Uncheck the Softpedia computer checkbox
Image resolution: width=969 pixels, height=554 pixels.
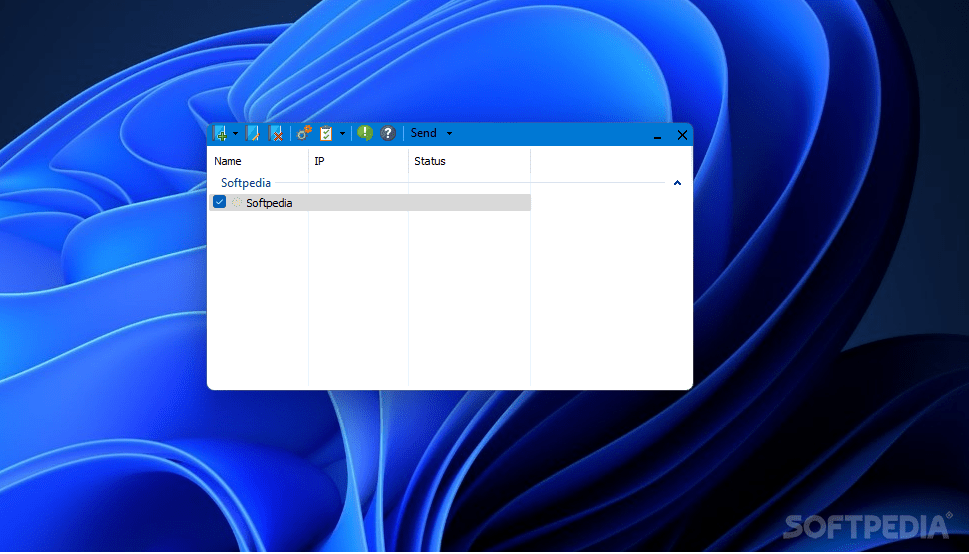click(219, 202)
